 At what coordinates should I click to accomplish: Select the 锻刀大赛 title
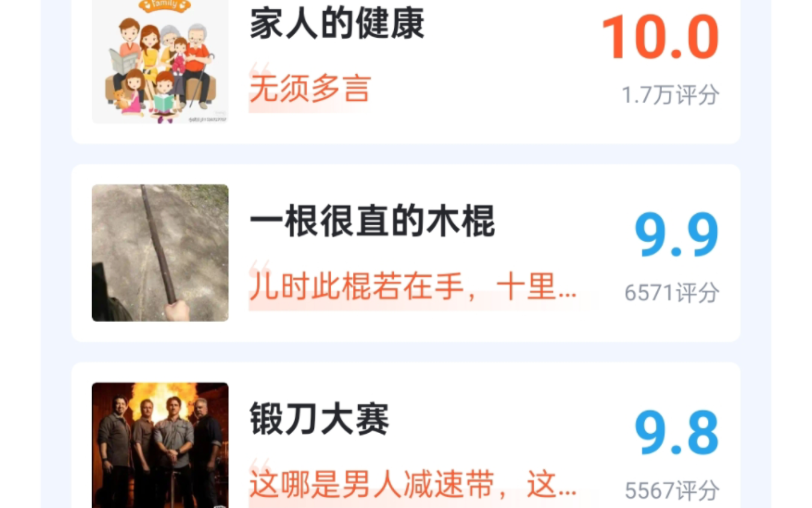(x=319, y=419)
